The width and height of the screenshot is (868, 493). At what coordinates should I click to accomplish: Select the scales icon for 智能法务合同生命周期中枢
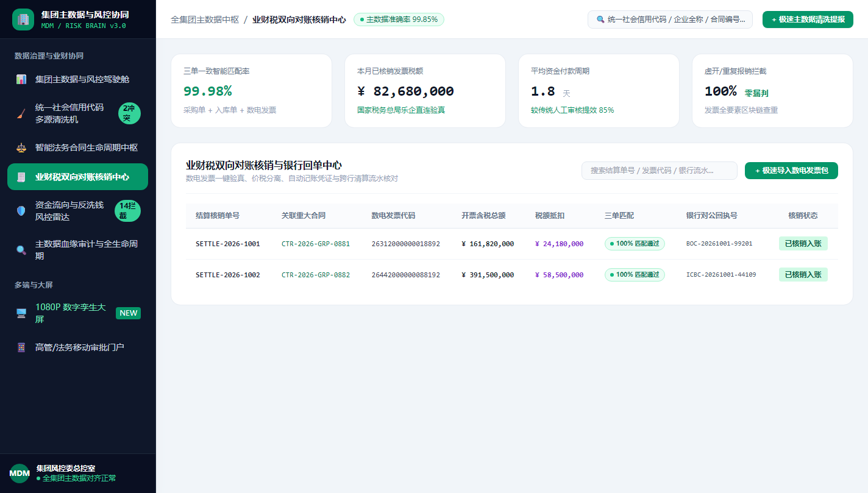pyautogui.click(x=21, y=147)
